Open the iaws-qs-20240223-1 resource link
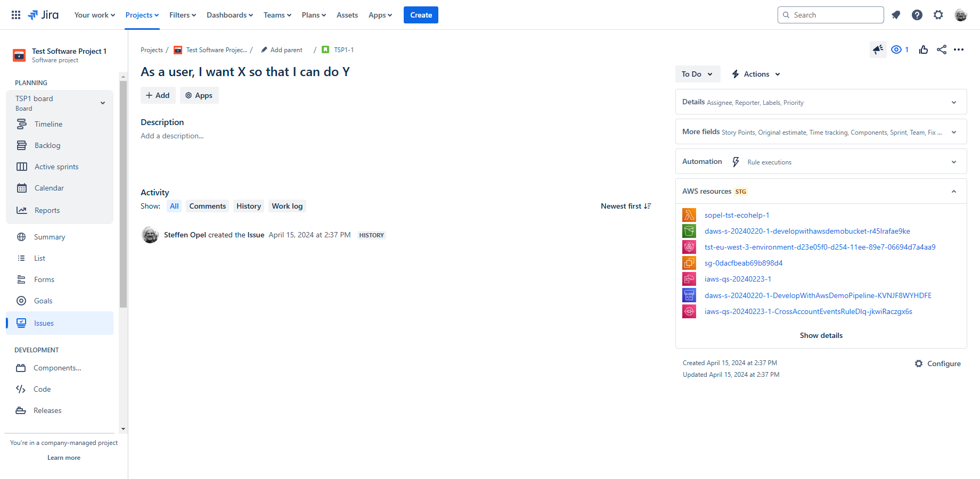The image size is (980, 479). pyautogui.click(x=738, y=279)
